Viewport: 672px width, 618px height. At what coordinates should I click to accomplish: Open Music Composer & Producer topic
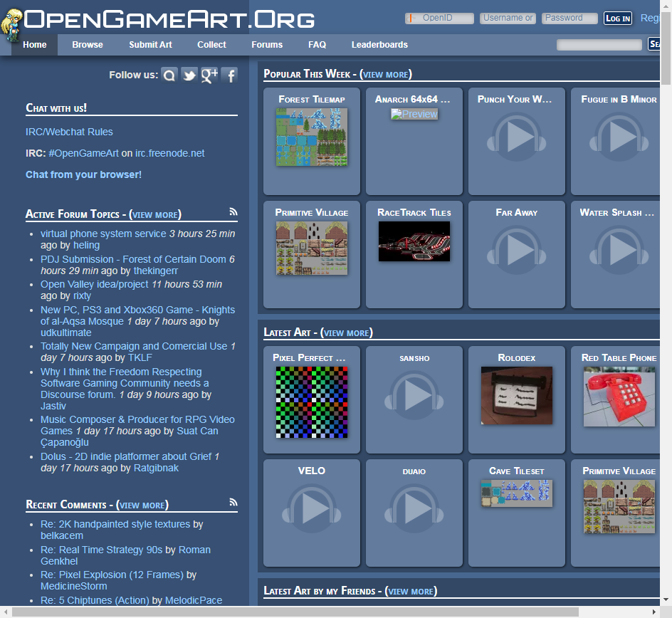(137, 425)
